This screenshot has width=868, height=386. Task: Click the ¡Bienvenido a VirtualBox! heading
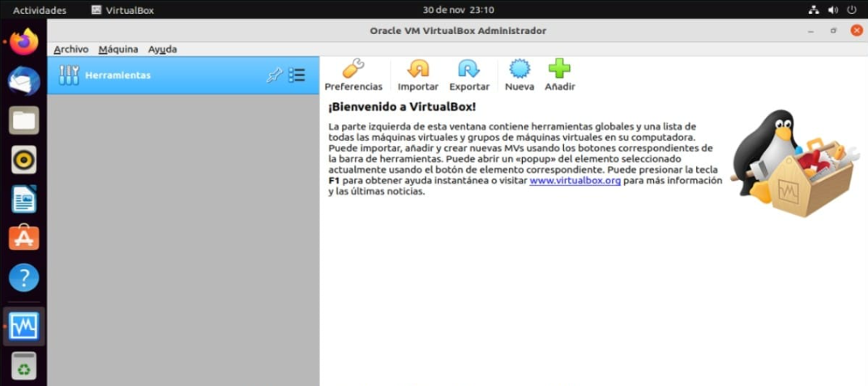[402, 106]
